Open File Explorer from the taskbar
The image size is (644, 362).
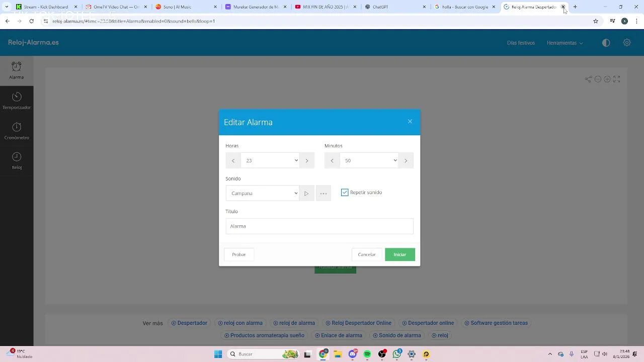[338, 354]
